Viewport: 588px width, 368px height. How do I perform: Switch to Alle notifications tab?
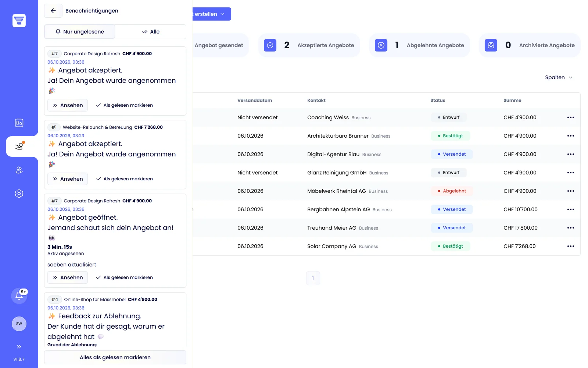coord(151,32)
